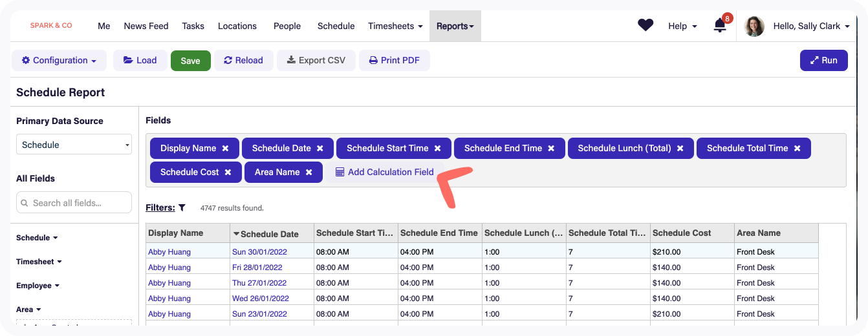Click Front Desk in the Thu 27/01/2022 row
868x336 pixels.
coord(755,283)
